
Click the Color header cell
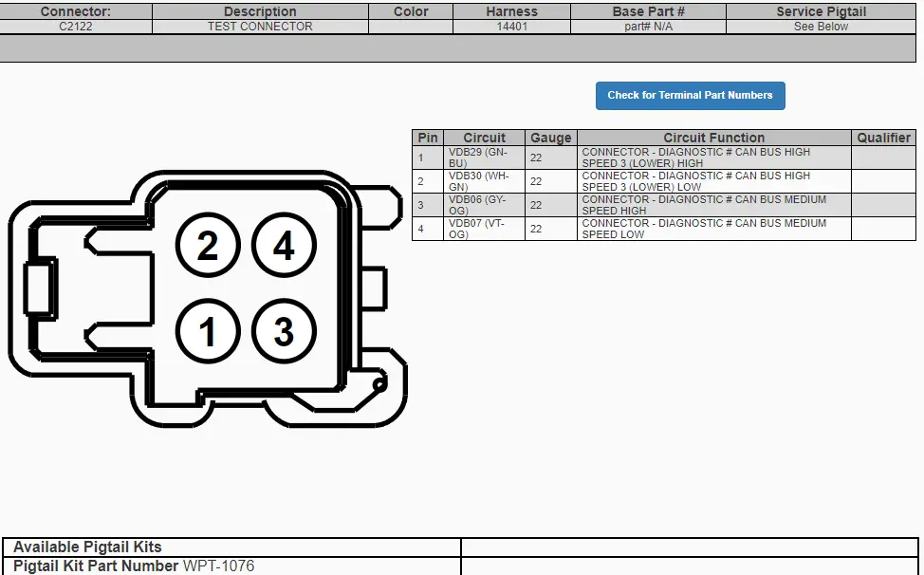pyautogui.click(x=411, y=11)
